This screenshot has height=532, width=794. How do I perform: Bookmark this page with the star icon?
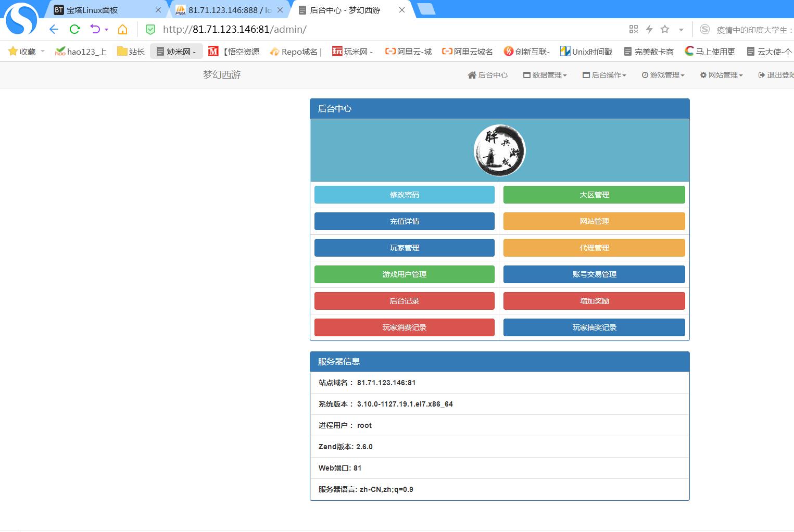(665, 29)
